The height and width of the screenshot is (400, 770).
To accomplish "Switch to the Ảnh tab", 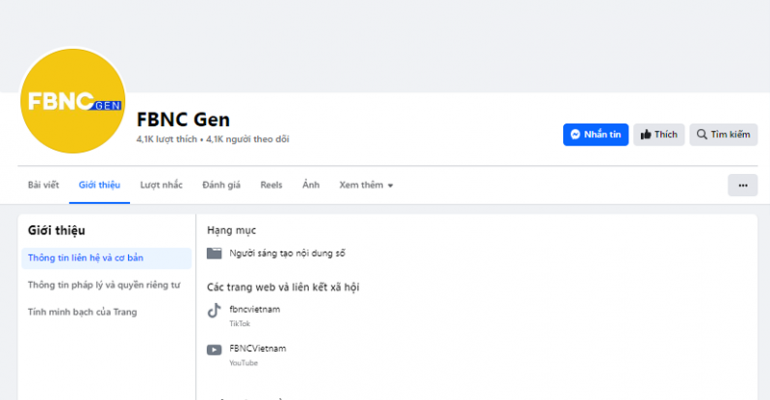I will point(311,185).
